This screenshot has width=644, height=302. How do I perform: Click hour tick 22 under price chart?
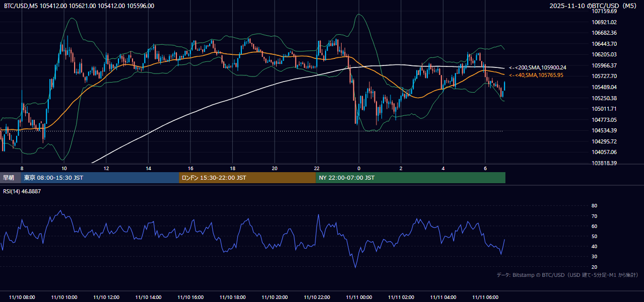click(316, 168)
